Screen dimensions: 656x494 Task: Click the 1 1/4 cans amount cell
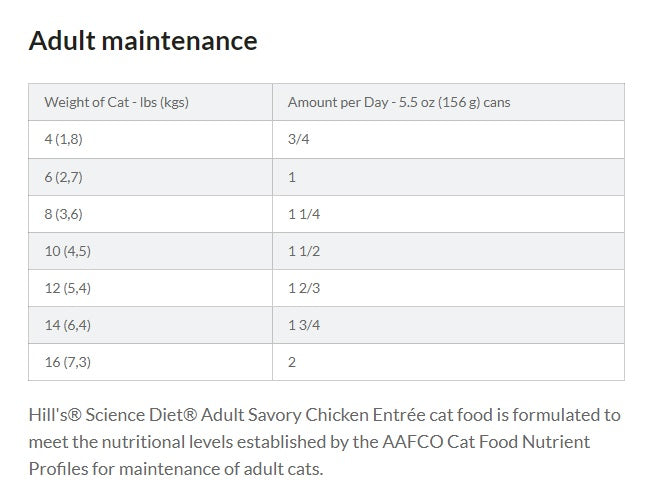coord(304,214)
